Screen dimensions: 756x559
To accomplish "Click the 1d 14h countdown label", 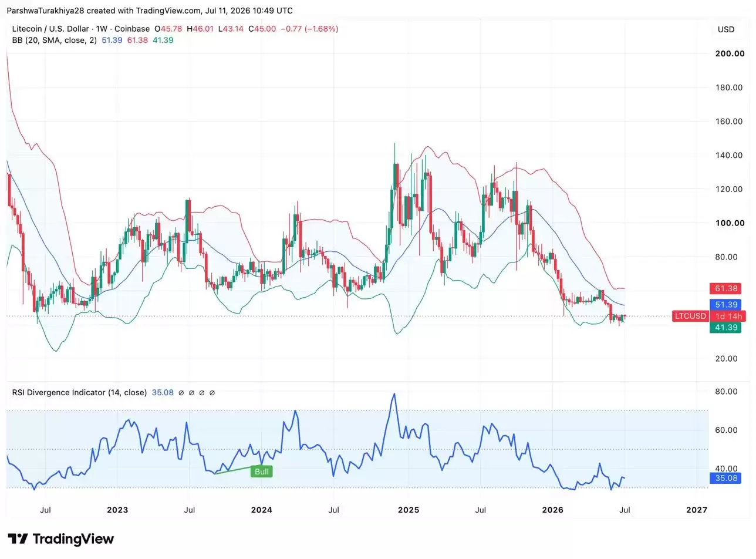I will coord(728,316).
